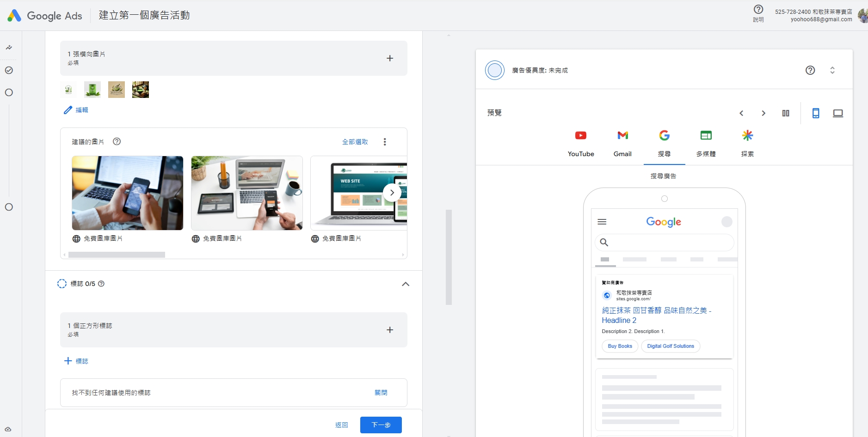This screenshot has width=868, height=437.
Task: Click the + 標誌 add logo link
Action: [76, 361]
